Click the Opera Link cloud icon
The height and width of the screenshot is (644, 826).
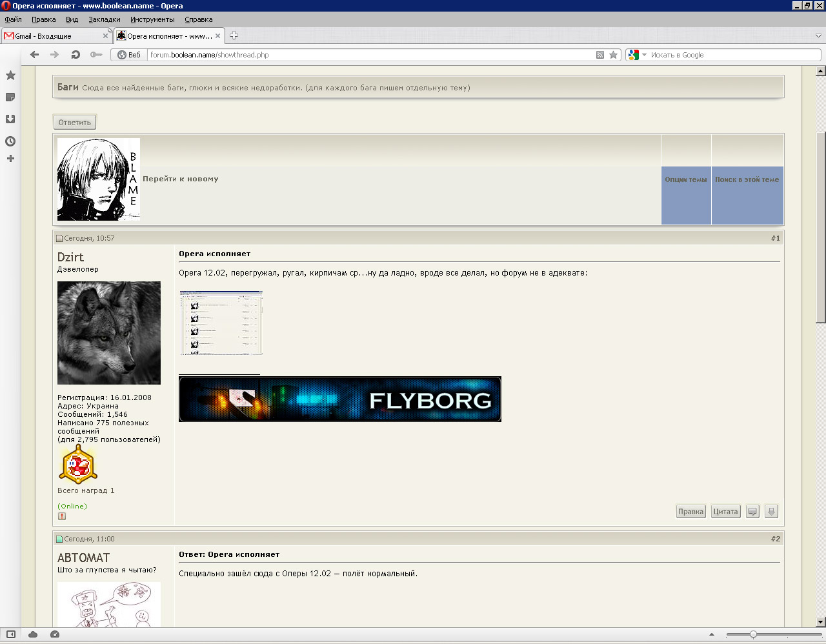pyautogui.click(x=33, y=634)
